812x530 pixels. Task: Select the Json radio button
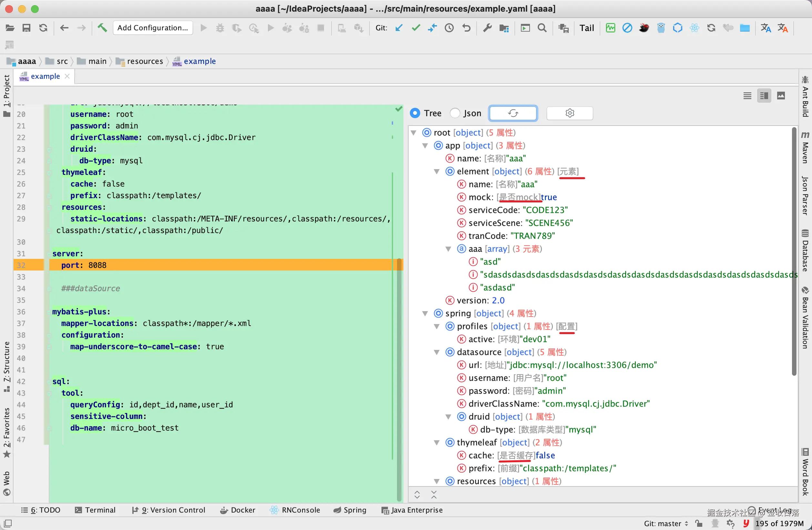(455, 113)
